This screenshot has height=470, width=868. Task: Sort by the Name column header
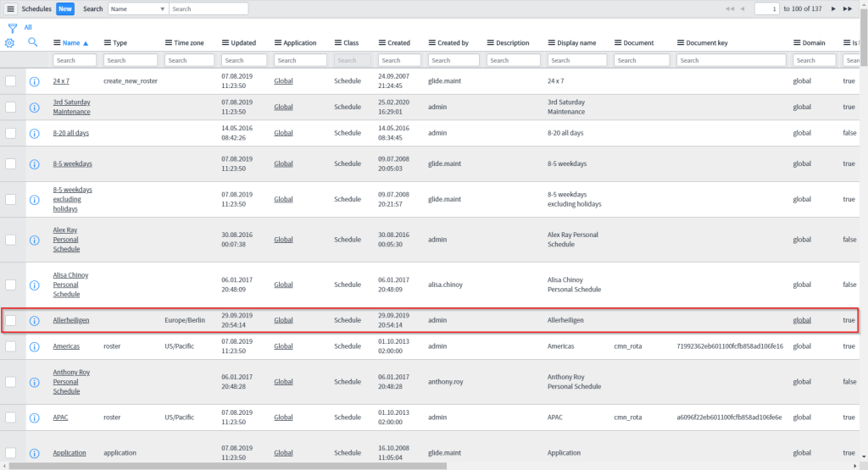point(71,43)
